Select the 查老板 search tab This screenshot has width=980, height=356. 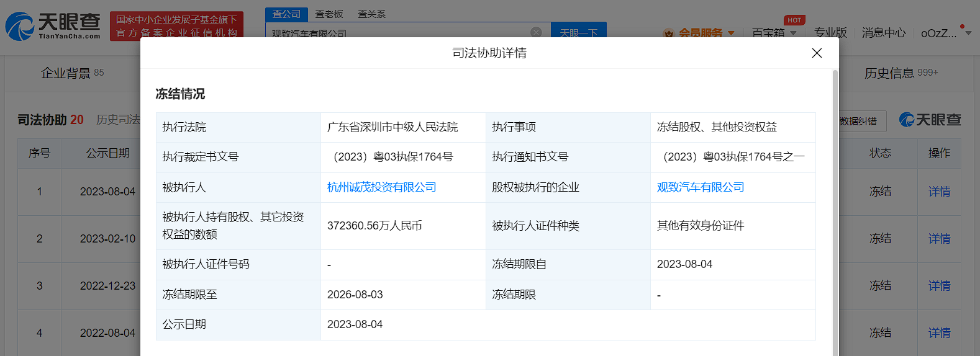[329, 14]
